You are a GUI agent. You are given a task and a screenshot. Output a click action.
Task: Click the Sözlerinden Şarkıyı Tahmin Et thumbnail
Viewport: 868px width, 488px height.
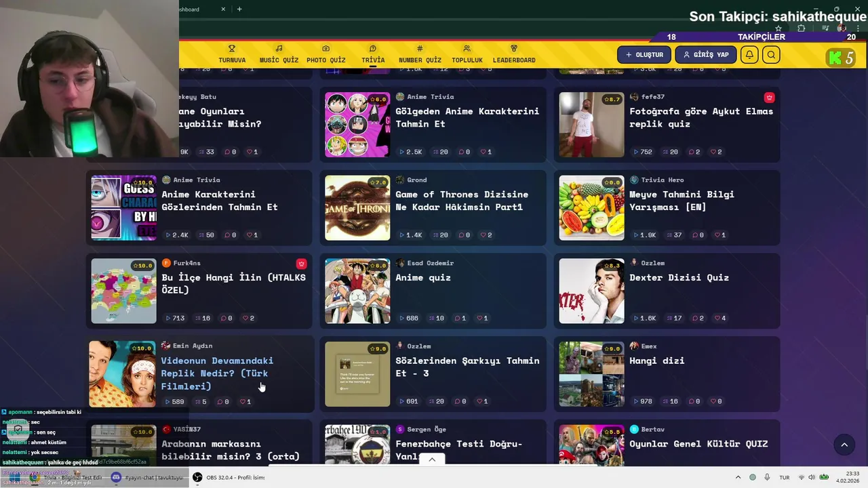[357, 374]
